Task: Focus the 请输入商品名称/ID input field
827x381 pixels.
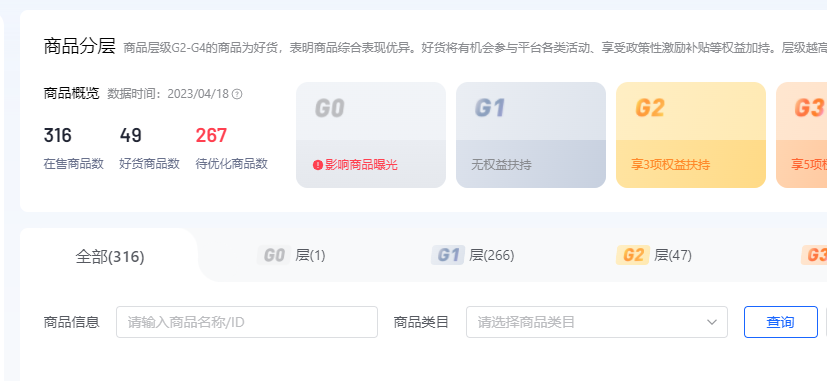Action: pos(247,322)
